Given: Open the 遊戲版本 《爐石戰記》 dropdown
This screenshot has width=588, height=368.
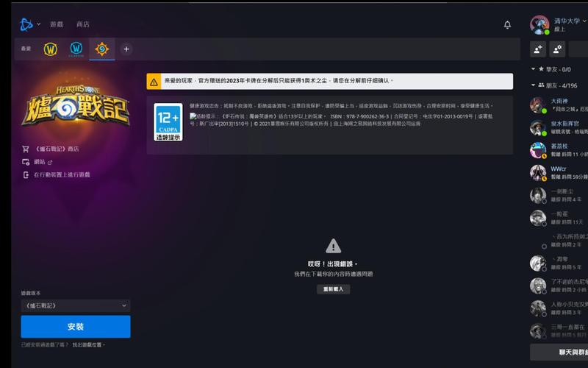Looking at the screenshot, I should (76, 305).
